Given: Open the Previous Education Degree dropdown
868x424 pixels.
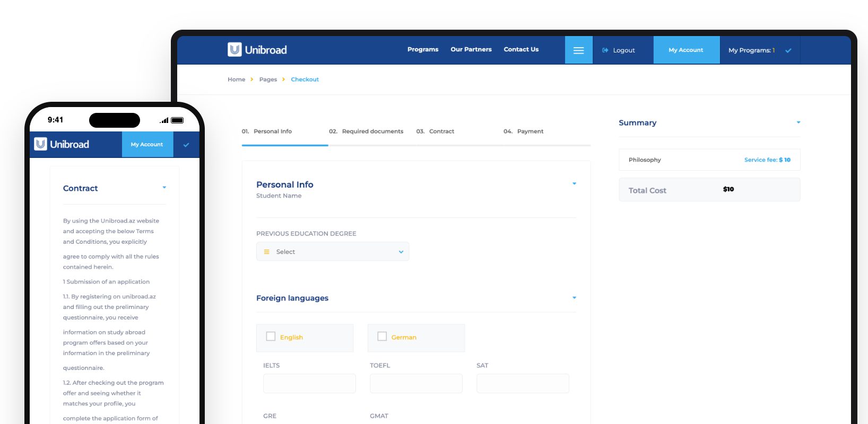Looking at the screenshot, I should click(333, 252).
